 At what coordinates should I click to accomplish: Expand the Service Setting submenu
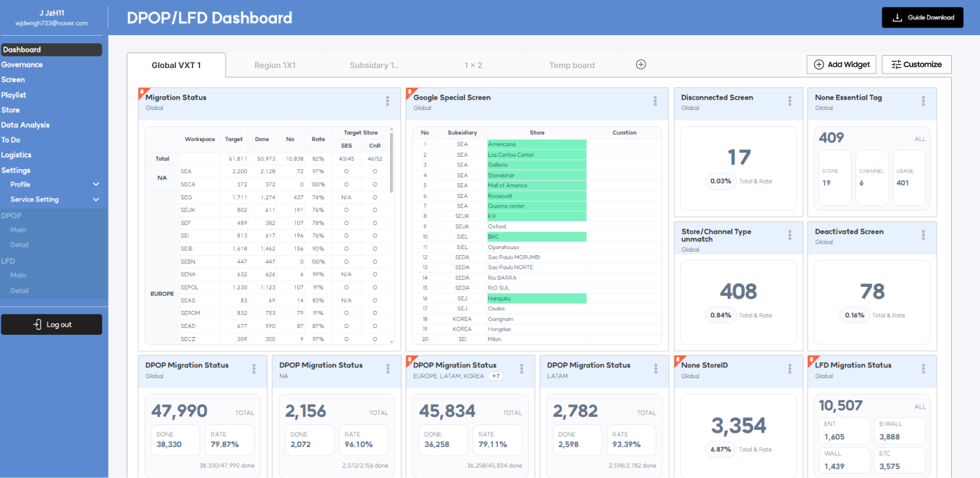click(x=96, y=199)
